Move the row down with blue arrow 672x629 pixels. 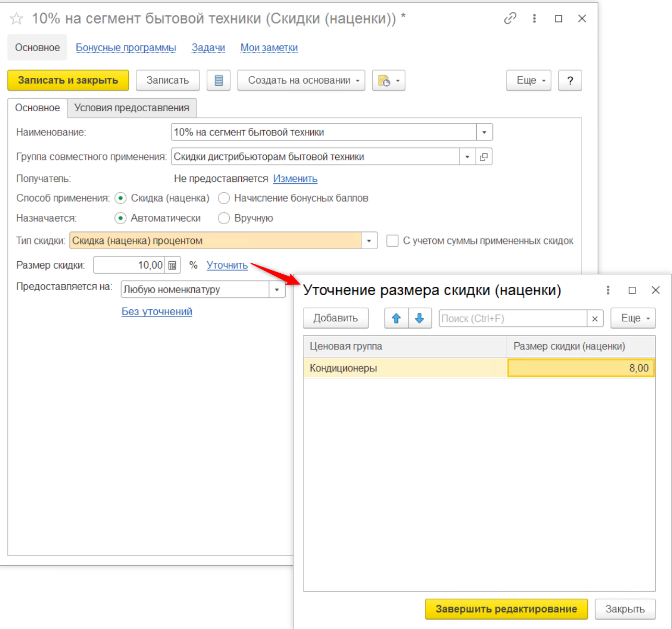pos(419,318)
